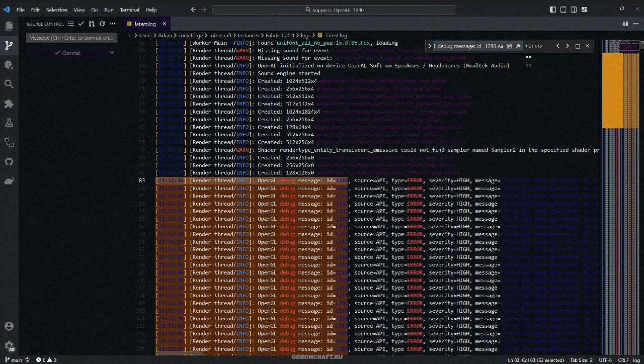
Task: Toggle Match Whole Word in the find widget
Action: [509, 46]
